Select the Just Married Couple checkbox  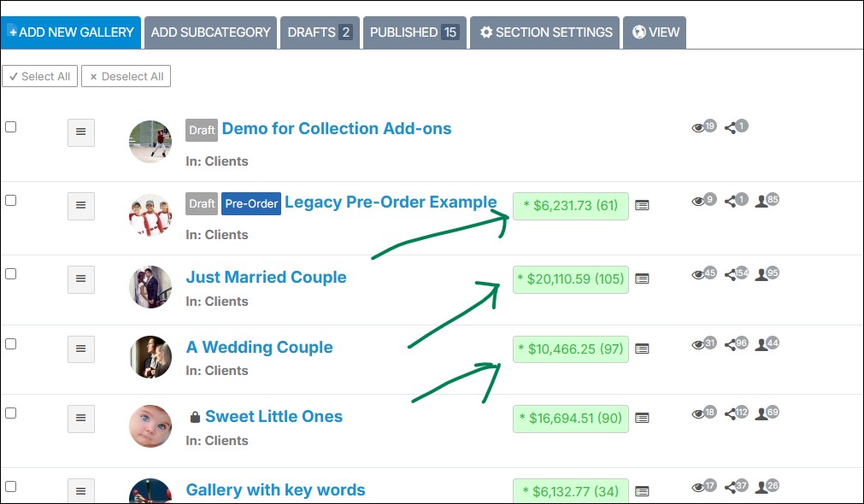click(x=11, y=273)
